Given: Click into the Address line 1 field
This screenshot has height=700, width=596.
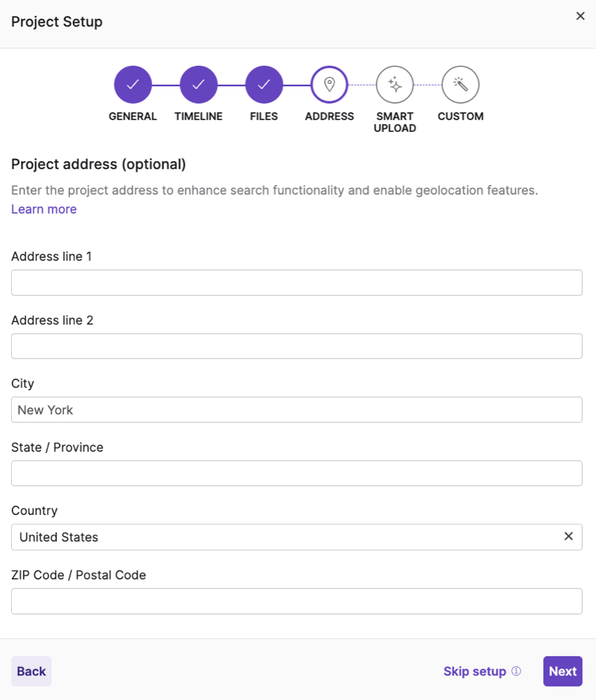Looking at the screenshot, I should coord(297,282).
